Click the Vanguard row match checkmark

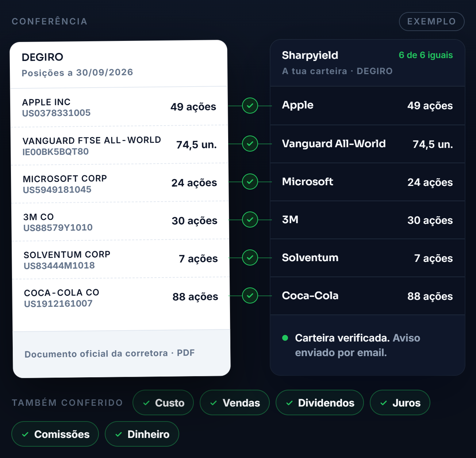tap(250, 144)
